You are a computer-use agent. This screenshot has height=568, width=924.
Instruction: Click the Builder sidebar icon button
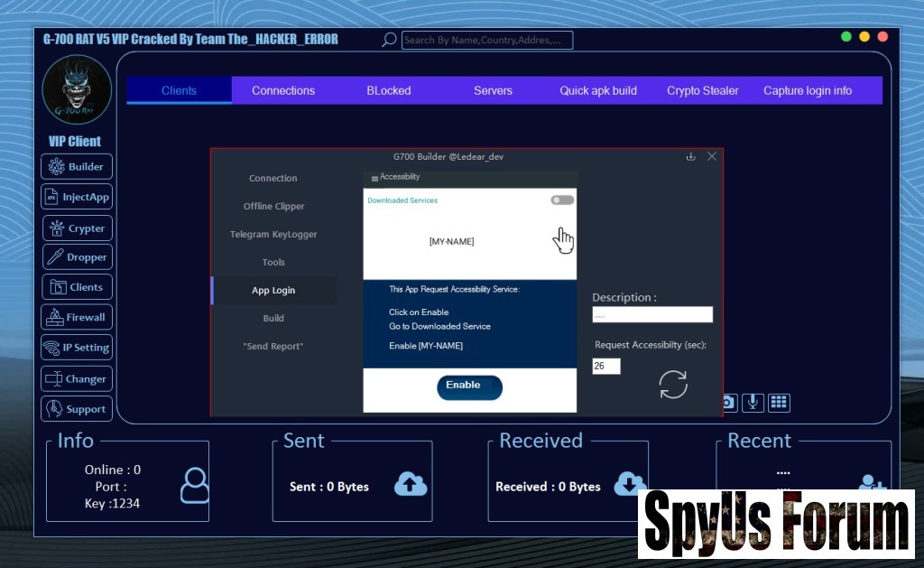click(x=57, y=167)
